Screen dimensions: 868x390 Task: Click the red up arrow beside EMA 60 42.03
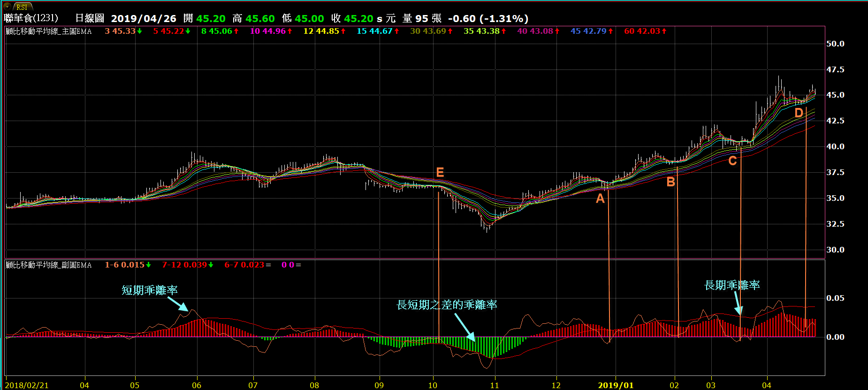pos(664,31)
